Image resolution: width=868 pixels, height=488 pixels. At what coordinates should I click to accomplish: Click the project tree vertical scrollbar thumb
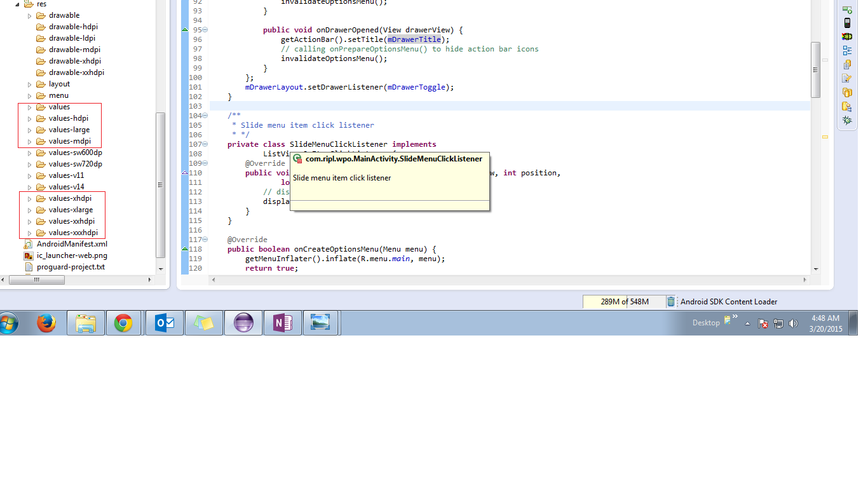(x=161, y=184)
